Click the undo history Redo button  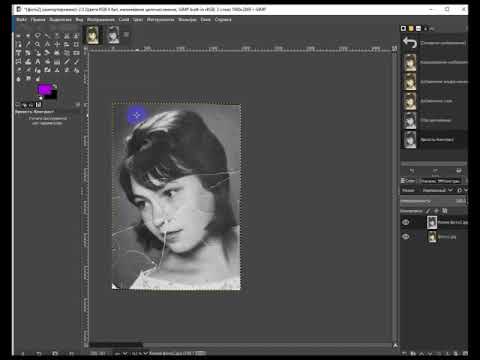click(435, 170)
